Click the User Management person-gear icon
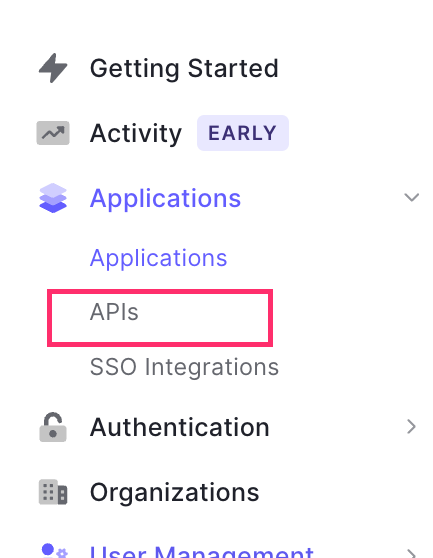 [54, 551]
